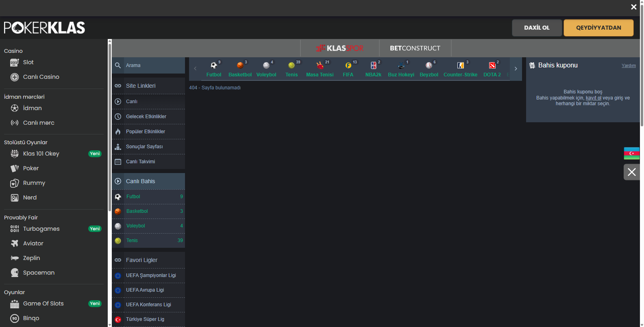The image size is (644, 327).
Task: Open Gelecek Etkinlikler link
Action: tap(148, 117)
